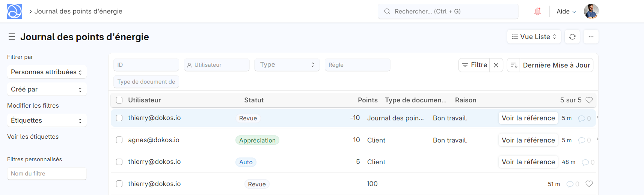The height and width of the screenshot is (195, 644).
Task: Focus the Nom du filtre field
Action: click(47, 174)
